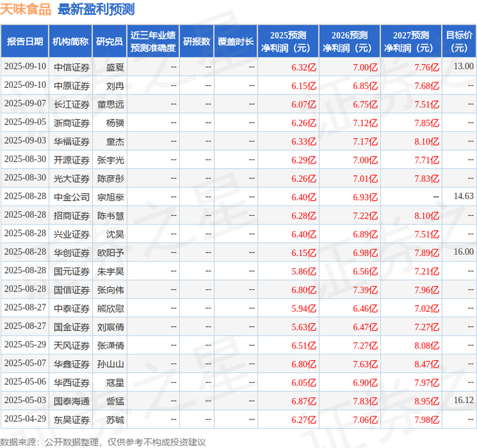The width and height of the screenshot is (477, 448).
Task: Select the 华创证券 institution cell
Action: (x=72, y=253)
